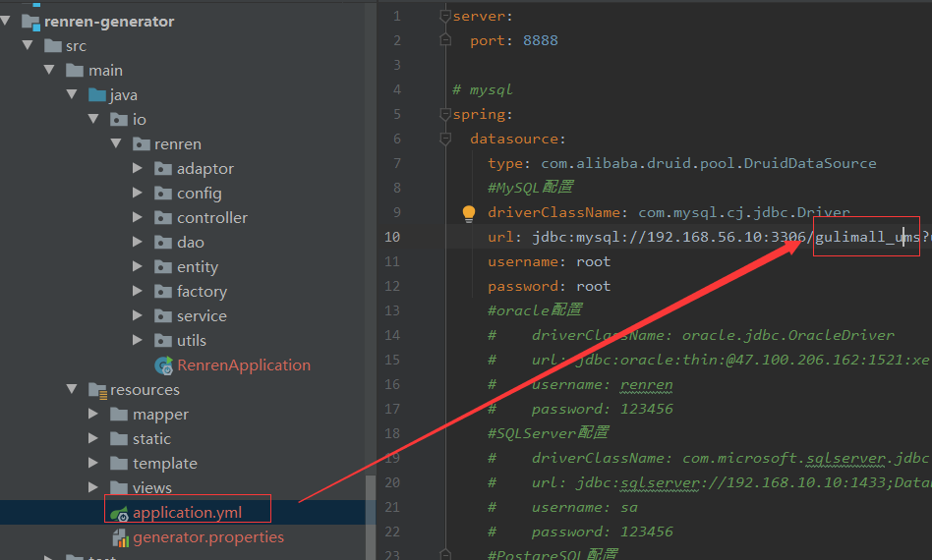Screen dimensions: 932x560
Task: Click the password root value
Action: [x=593, y=286]
